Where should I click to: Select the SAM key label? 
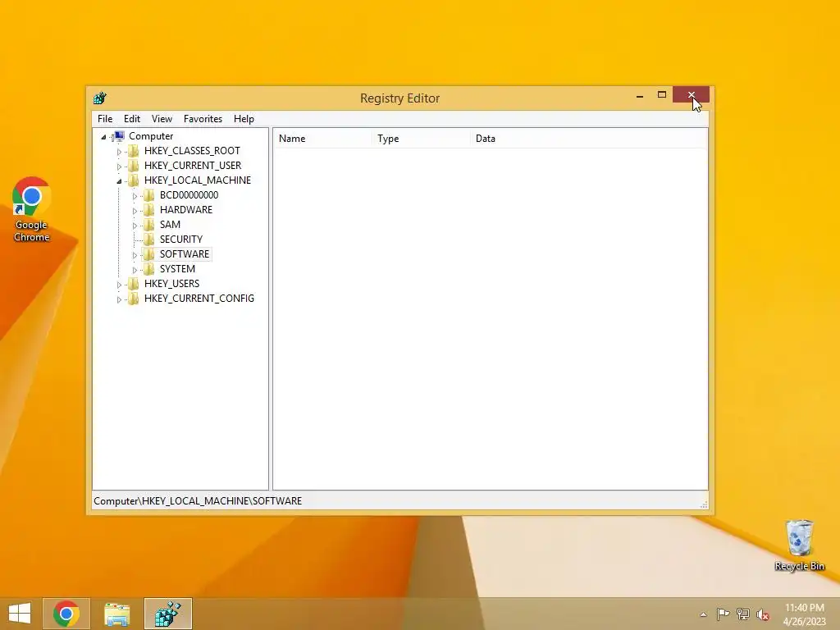point(170,225)
